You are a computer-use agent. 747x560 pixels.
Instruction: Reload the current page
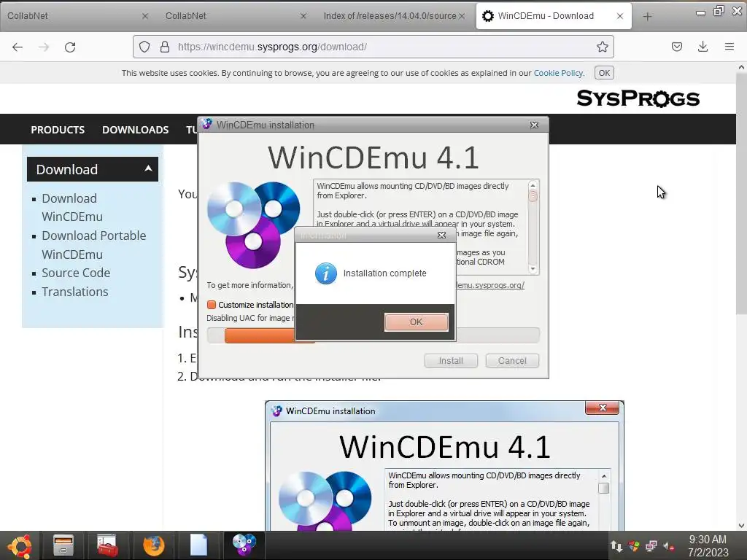pos(70,47)
